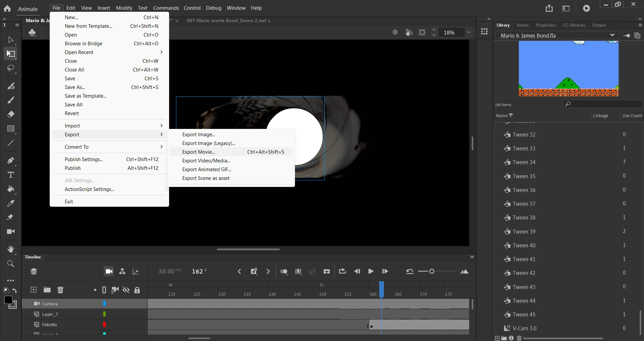The height and width of the screenshot is (341, 644).
Task: Toggle the timeline camera button
Action: [109, 271]
